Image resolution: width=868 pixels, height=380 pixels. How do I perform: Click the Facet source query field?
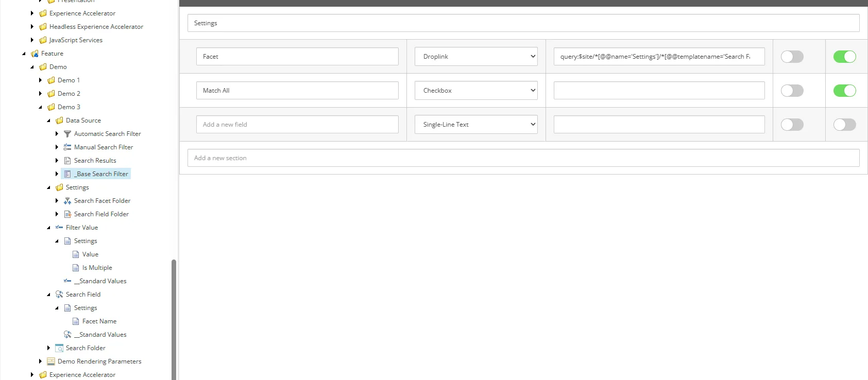(x=659, y=57)
